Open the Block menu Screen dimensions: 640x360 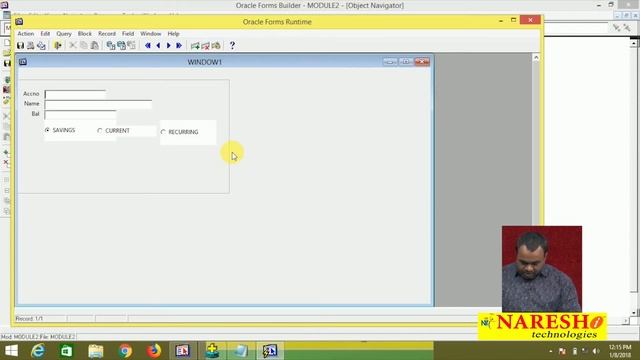(x=85, y=33)
